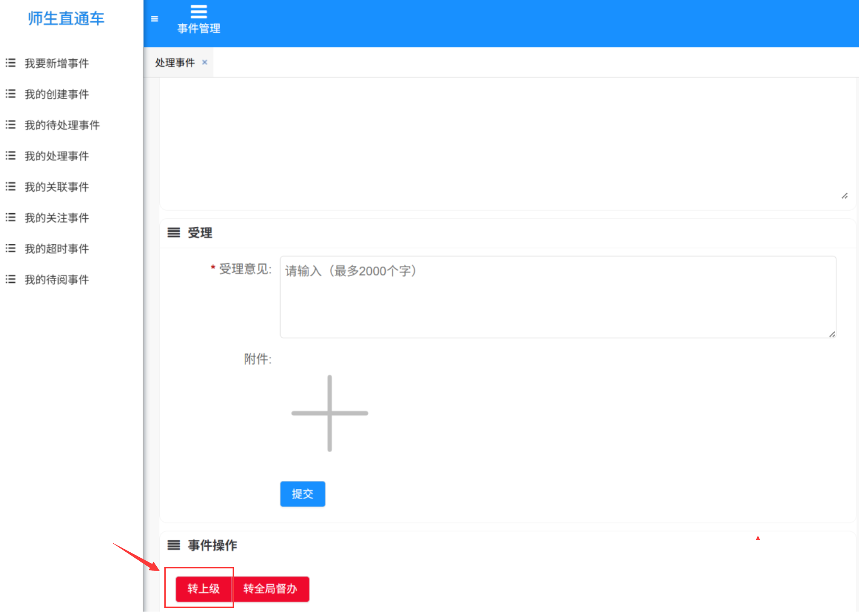Click the 转全局督办 button
This screenshot has width=859, height=616.
(270, 589)
